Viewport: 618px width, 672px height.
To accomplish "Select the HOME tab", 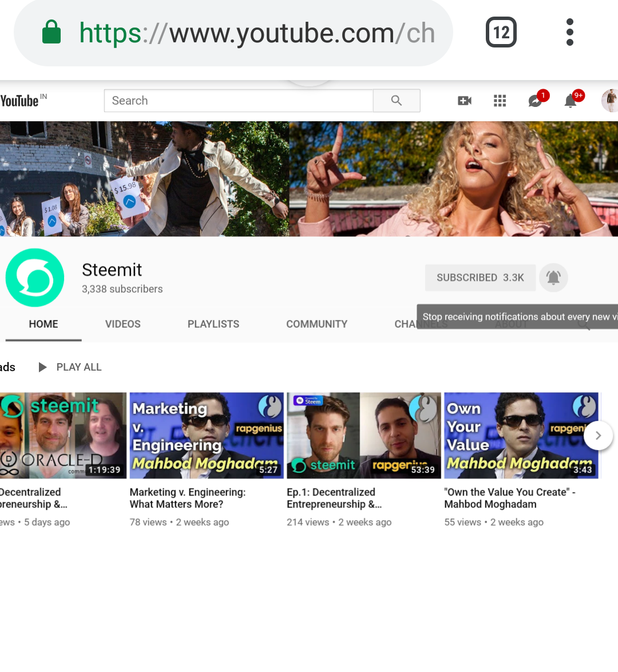I will [43, 324].
